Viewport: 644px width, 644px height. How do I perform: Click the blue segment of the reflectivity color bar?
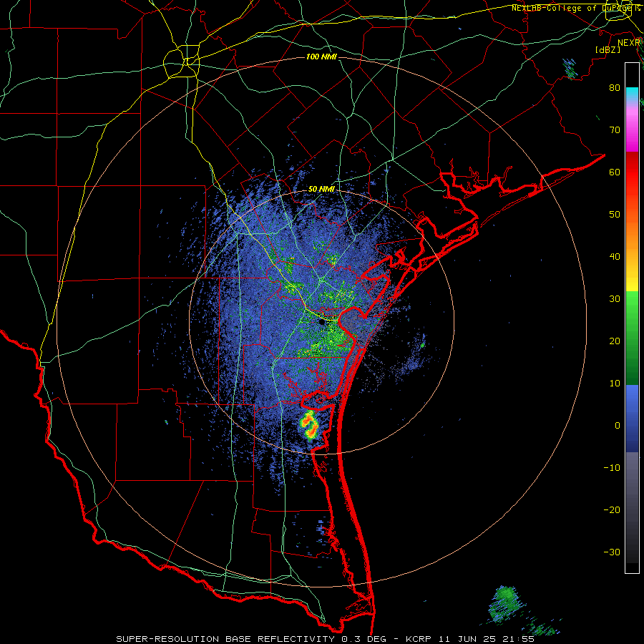pyautogui.click(x=632, y=419)
